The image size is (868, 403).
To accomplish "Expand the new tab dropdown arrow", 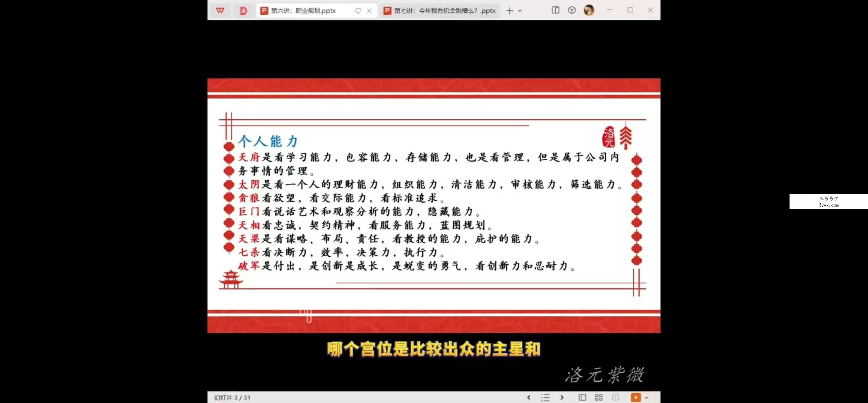I will 520,11.
